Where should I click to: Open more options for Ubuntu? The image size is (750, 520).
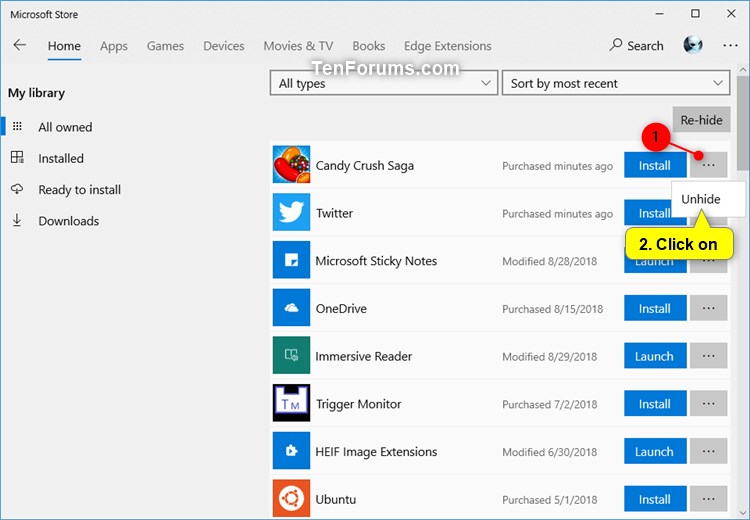click(x=708, y=499)
